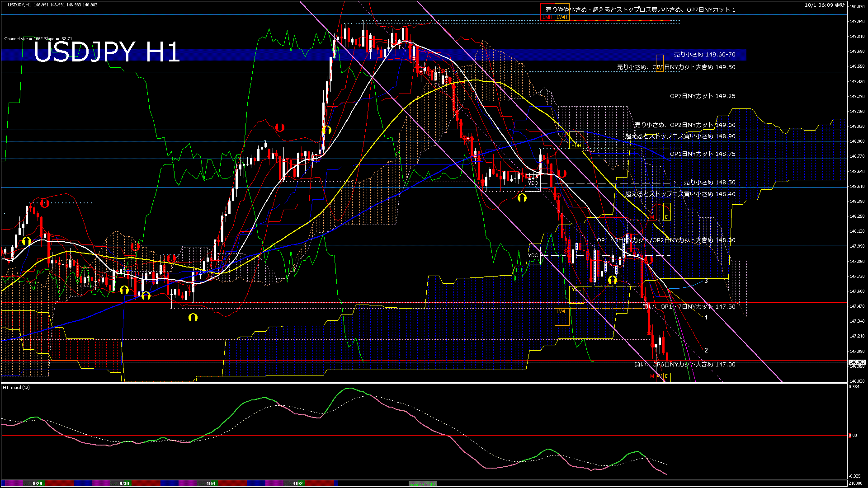Select the 10/1 date marker in session bar
Viewport: 868px width, 488px height.
click(x=211, y=483)
